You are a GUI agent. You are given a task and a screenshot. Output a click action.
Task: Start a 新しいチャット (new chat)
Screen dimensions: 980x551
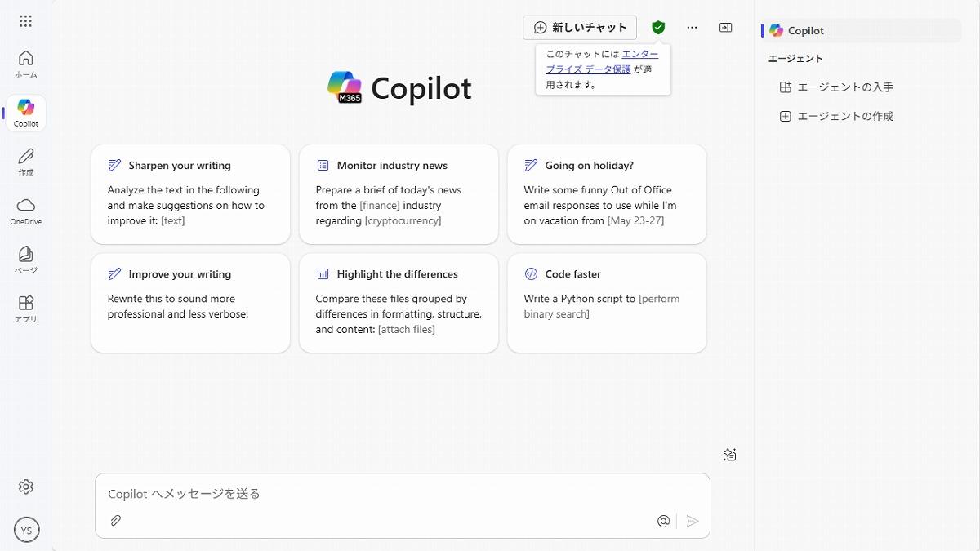[580, 28]
